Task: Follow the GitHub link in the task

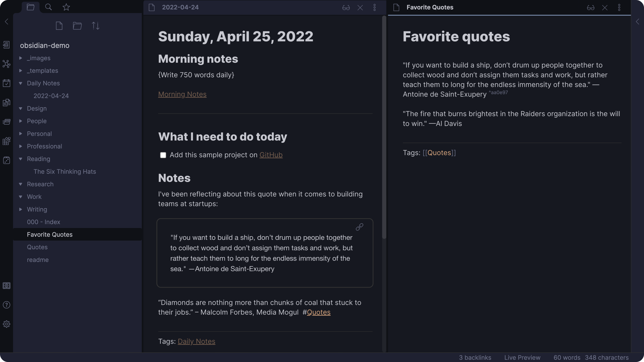Action: pyautogui.click(x=271, y=155)
